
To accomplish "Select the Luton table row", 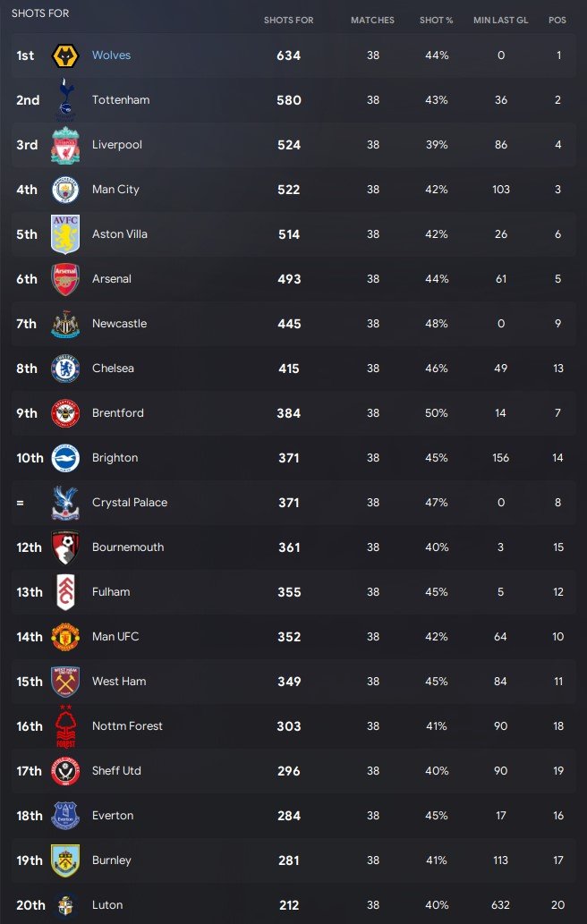I will (293, 905).
